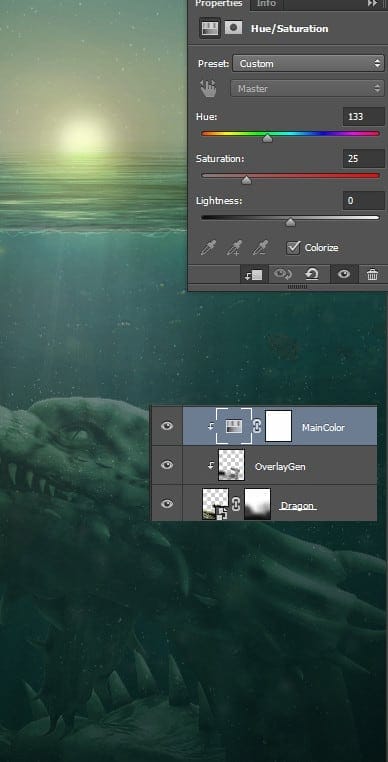Viewport: 388px width, 762px height.
Task: Open the Preset dropdown showing Custom
Action: 308,63
